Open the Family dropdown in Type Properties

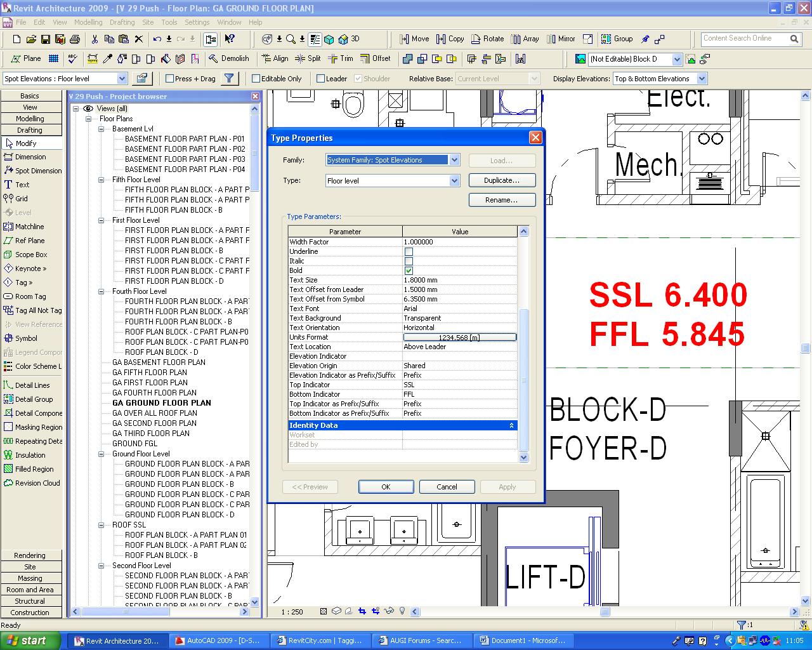point(454,160)
